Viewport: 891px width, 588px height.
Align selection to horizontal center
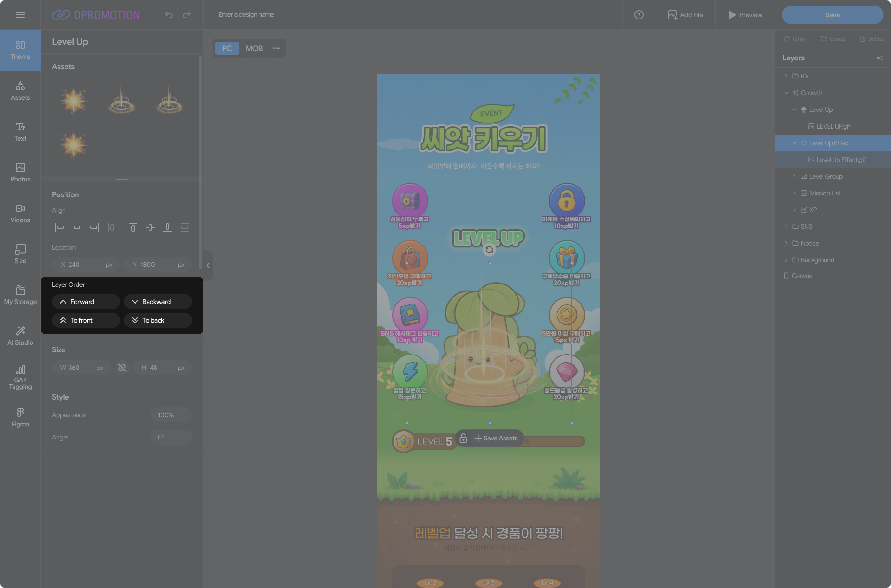(77, 227)
